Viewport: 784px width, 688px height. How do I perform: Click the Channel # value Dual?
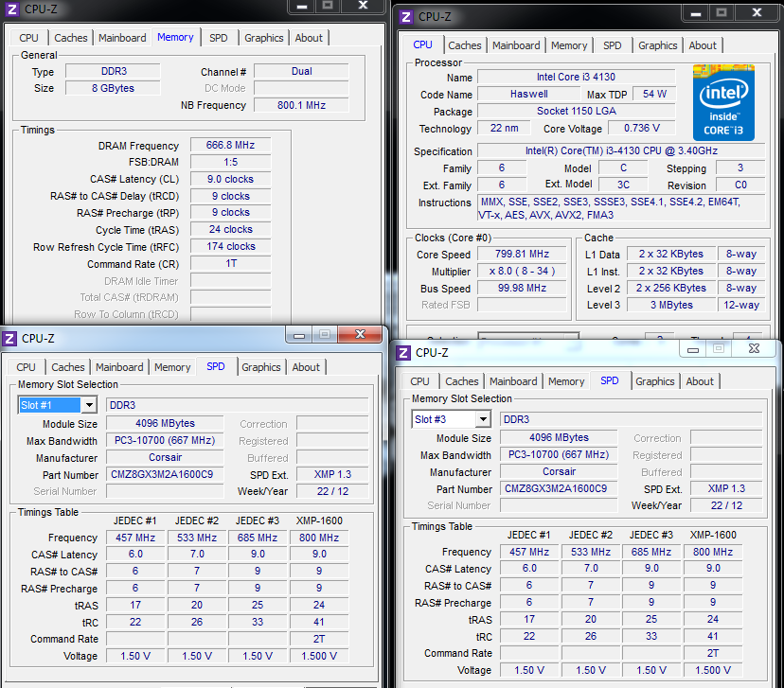[x=301, y=71]
